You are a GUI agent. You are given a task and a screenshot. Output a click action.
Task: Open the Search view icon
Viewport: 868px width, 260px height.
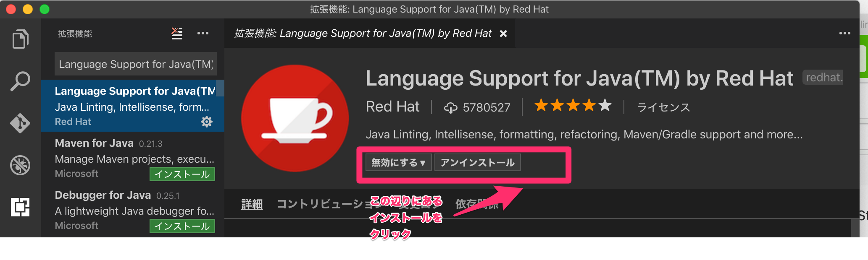tap(20, 81)
